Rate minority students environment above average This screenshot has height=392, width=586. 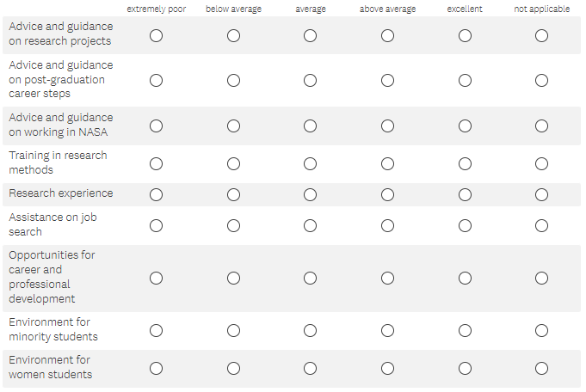pos(387,330)
